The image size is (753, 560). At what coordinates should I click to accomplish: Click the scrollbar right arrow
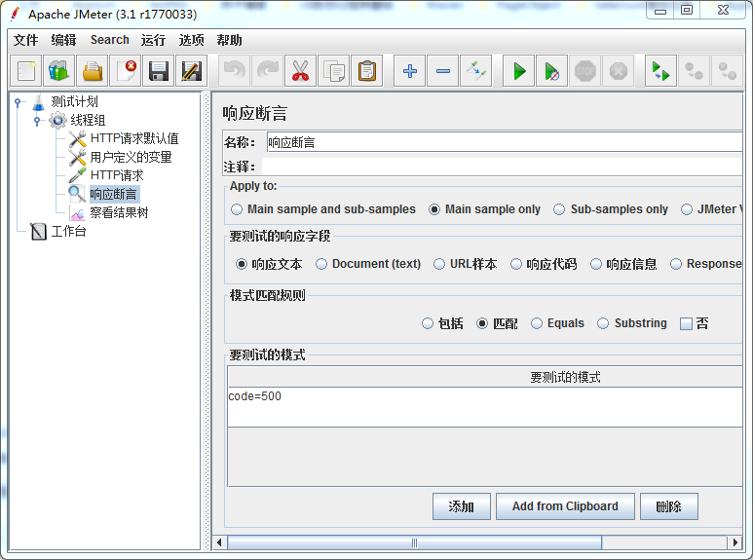coord(734,542)
